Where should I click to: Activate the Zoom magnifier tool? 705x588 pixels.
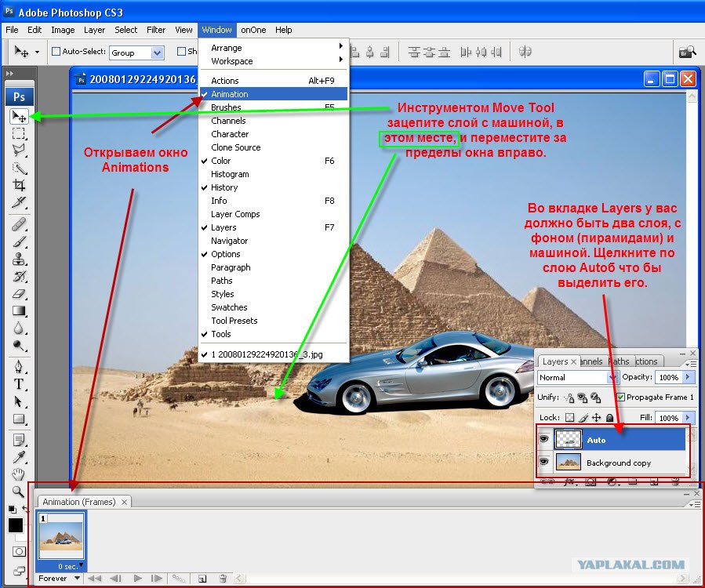point(18,492)
